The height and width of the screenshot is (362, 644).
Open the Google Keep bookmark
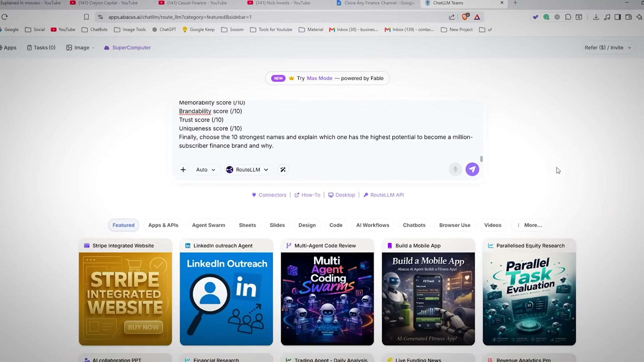point(199,29)
